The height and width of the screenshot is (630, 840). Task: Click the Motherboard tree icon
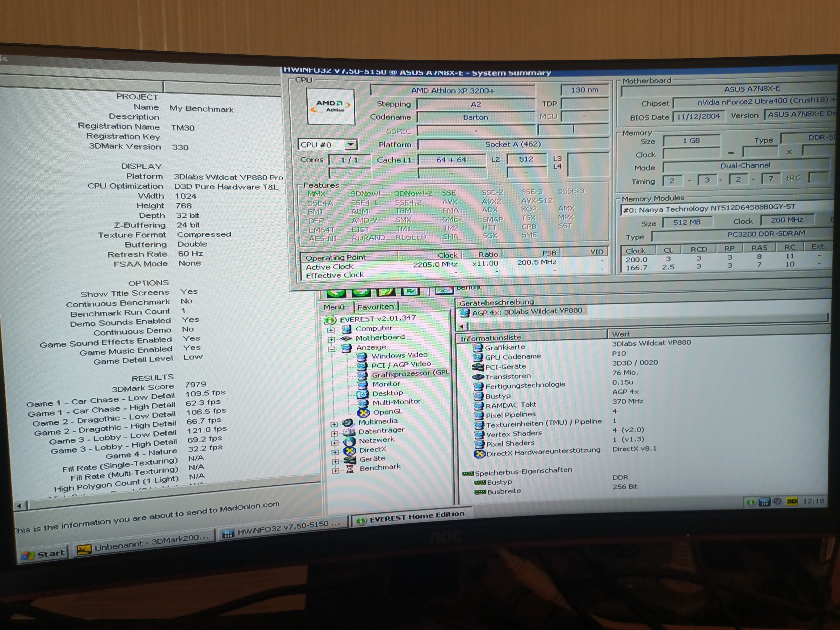click(346, 338)
